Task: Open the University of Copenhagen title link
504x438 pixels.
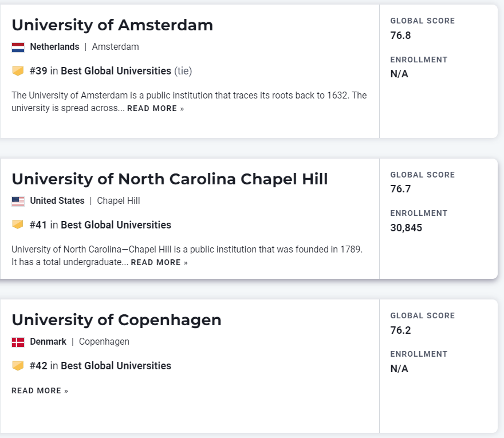Action: pos(116,319)
